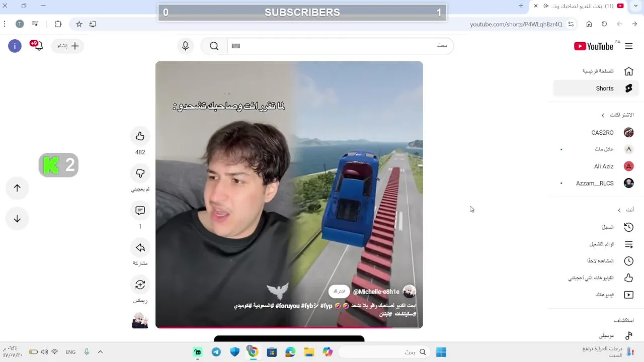Open File Explorer from the taskbar
Viewport: 644px width, 362px height.
[x=309, y=352]
